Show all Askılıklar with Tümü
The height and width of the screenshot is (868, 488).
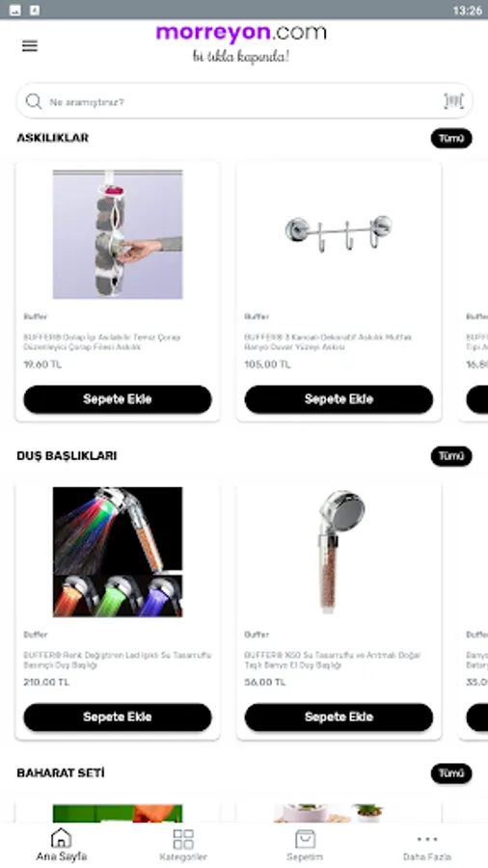coord(451,138)
